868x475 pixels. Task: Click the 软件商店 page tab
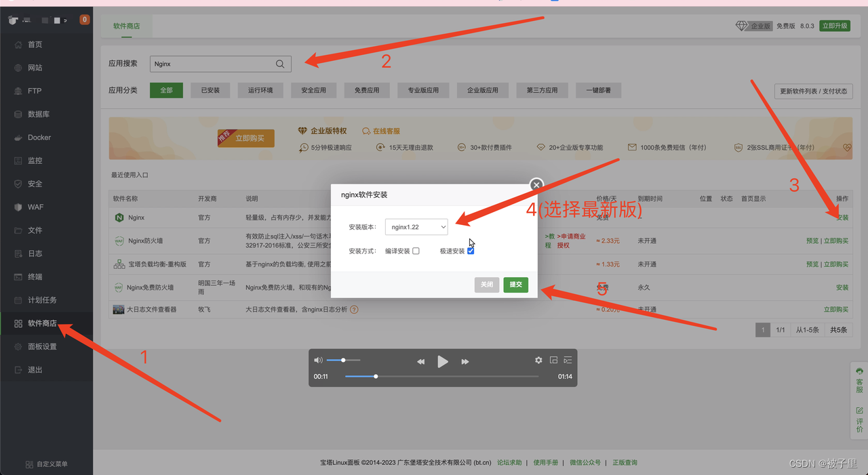pyautogui.click(x=127, y=26)
